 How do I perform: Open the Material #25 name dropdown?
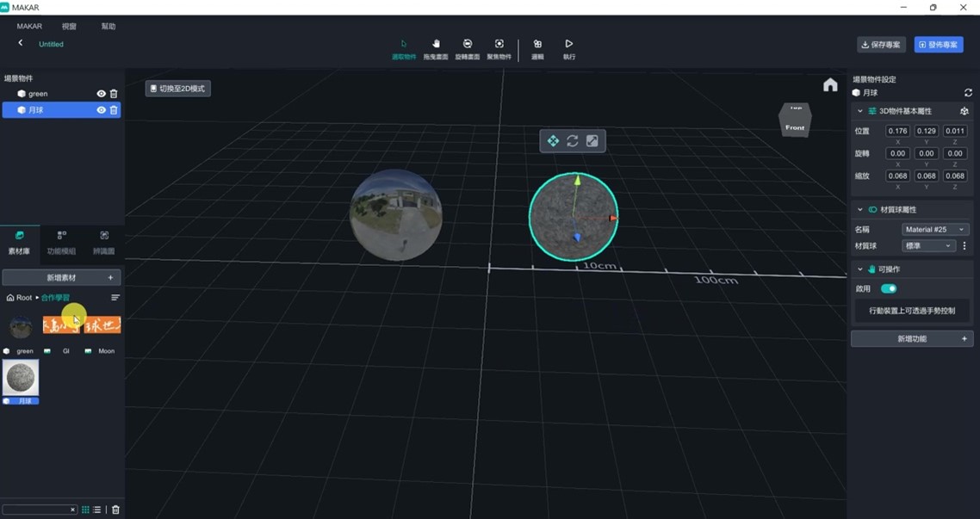935,230
